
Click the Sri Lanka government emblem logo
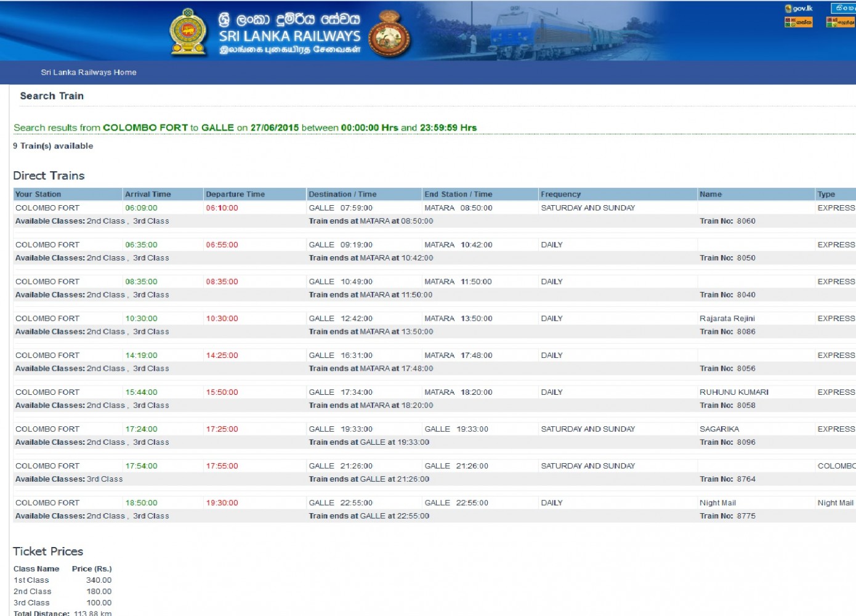[x=188, y=33]
